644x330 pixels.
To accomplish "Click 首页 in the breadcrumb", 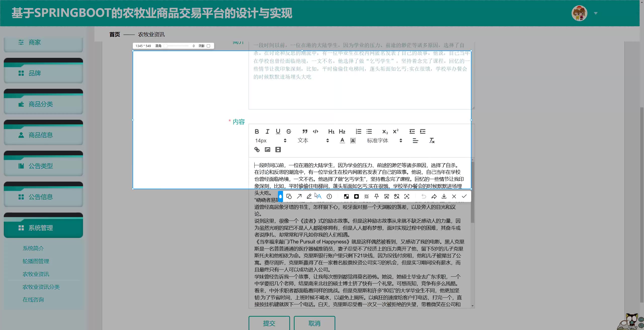I will click(x=115, y=34).
